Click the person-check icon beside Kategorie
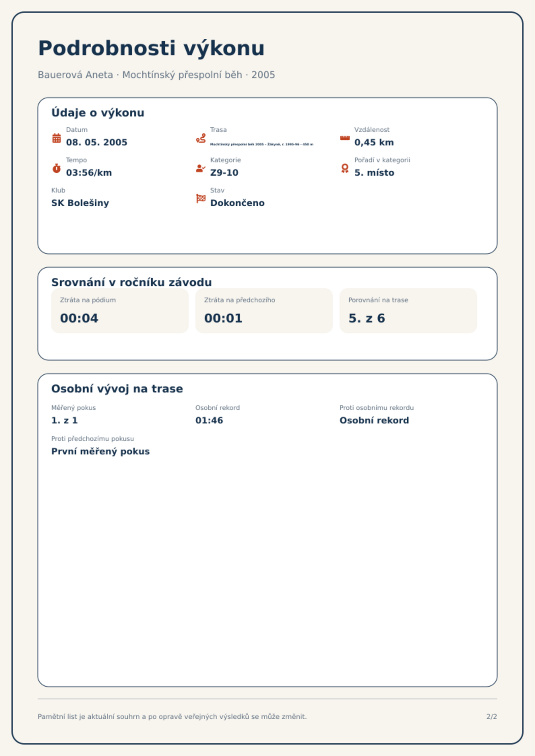This screenshot has height=756, width=535. (201, 168)
